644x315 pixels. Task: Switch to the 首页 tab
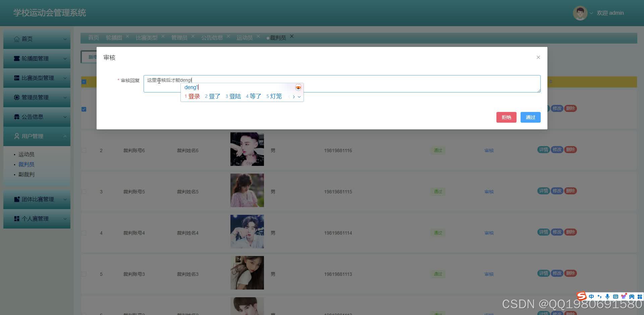(94, 38)
